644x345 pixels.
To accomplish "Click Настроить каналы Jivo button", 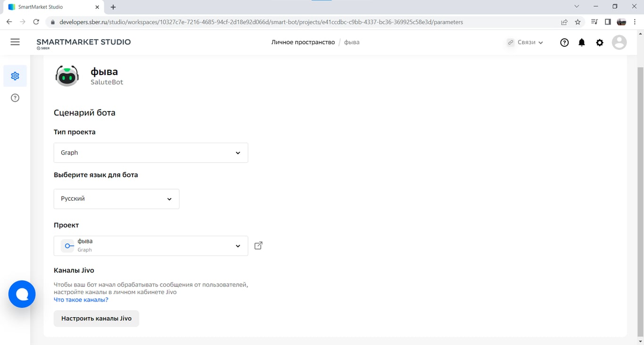I will click(96, 319).
